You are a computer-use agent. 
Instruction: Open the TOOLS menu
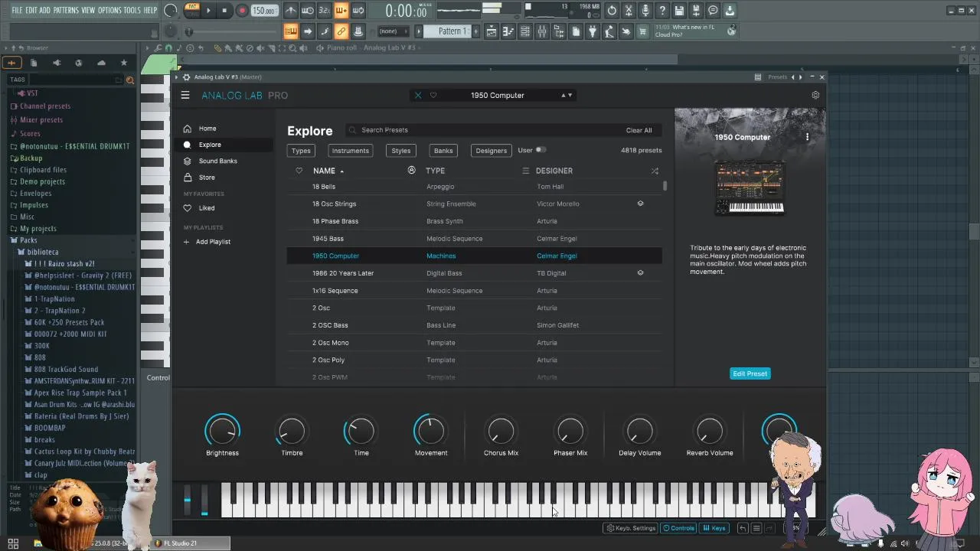[x=132, y=11]
